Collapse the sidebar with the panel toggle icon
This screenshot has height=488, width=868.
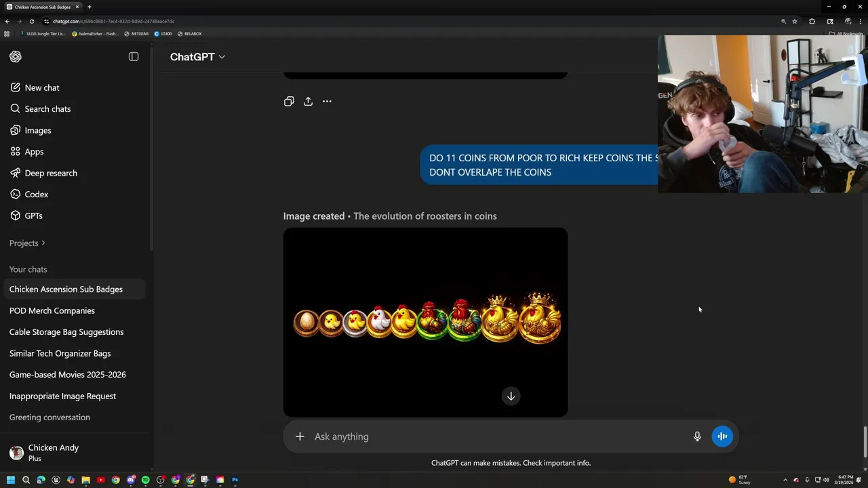click(134, 57)
